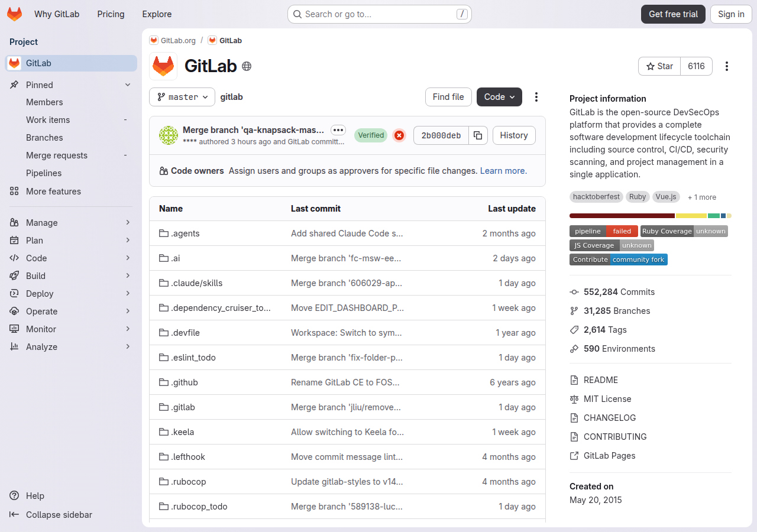The width and height of the screenshot is (757, 532).
Task: Click the dark red language bar segment
Action: tap(622, 216)
